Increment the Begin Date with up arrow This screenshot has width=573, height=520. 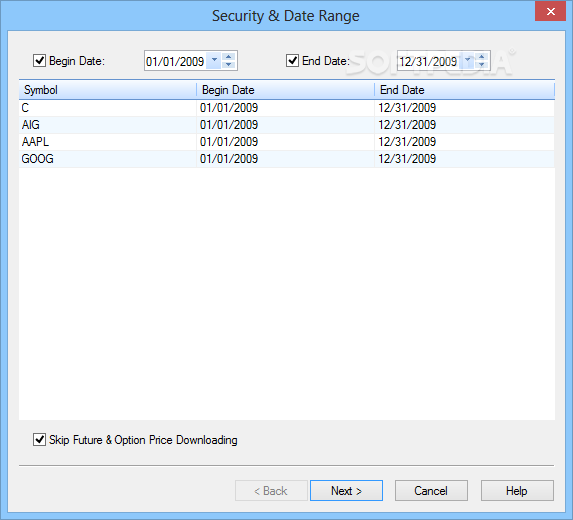tap(229, 56)
